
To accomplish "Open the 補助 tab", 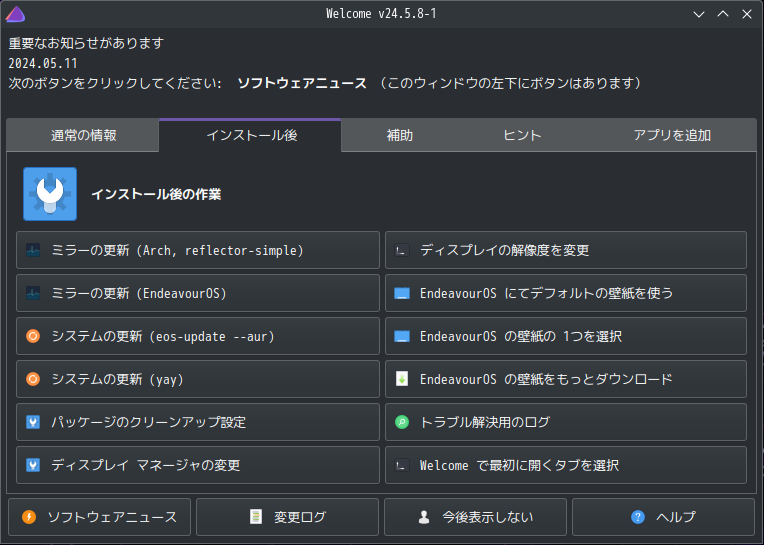I will pyautogui.click(x=400, y=135).
